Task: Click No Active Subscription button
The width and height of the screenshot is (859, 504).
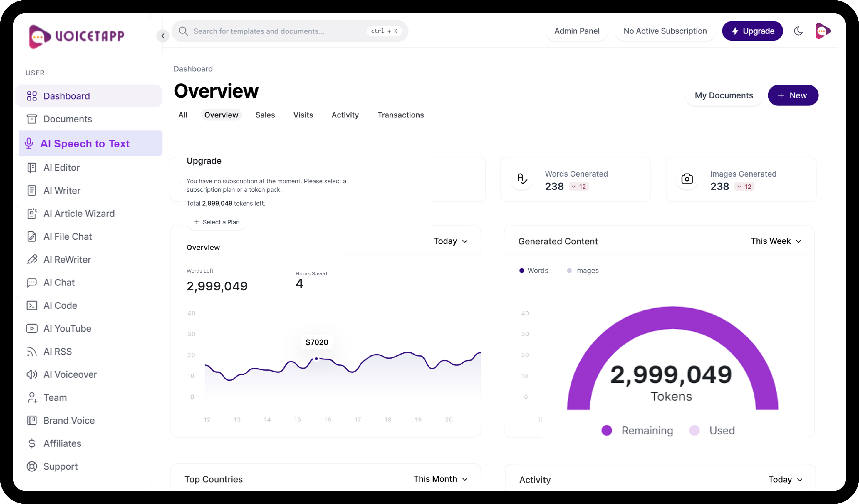Action: click(x=665, y=31)
